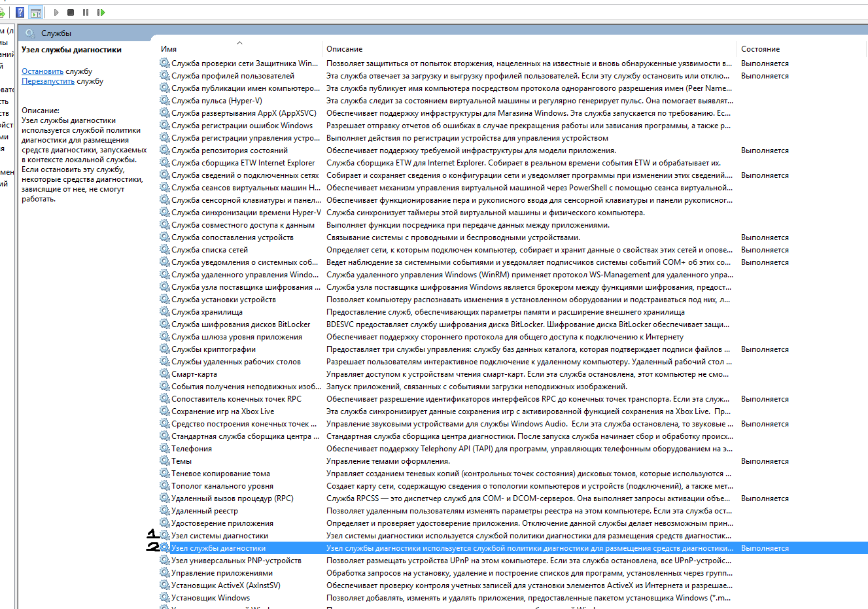The height and width of the screenshot is (609, 868).
Task: Click gear icon of Теневое копирование тома
Action: [165, 474]
